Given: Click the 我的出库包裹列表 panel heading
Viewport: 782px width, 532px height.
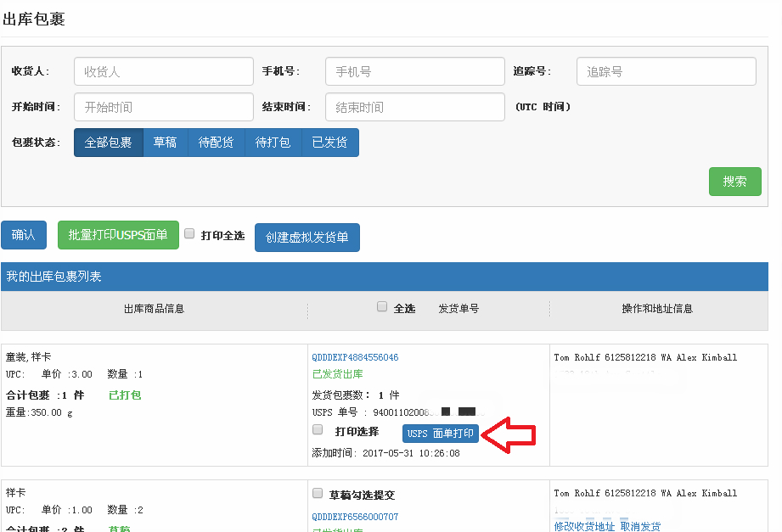Looking at the screenshot, I should point(53,277).
